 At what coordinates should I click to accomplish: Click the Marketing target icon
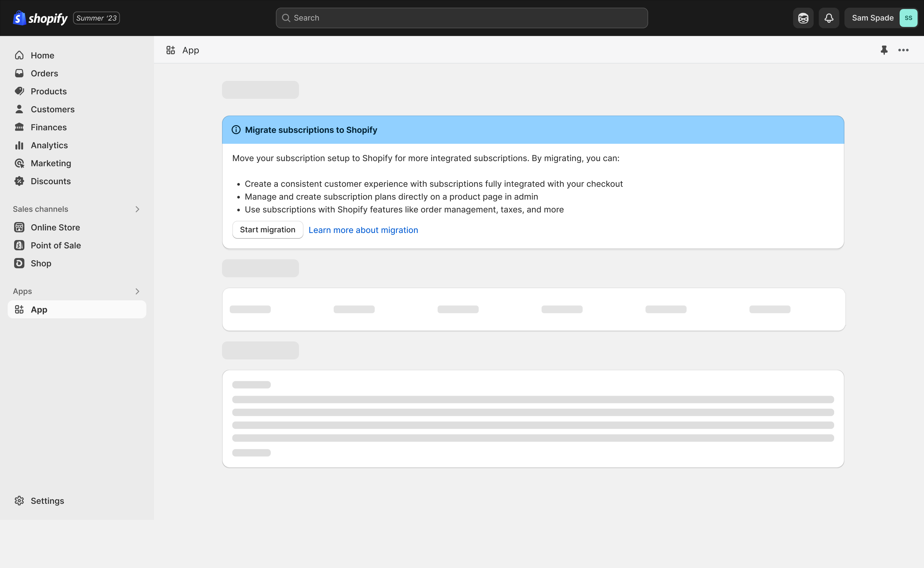[x=19, y=163]
